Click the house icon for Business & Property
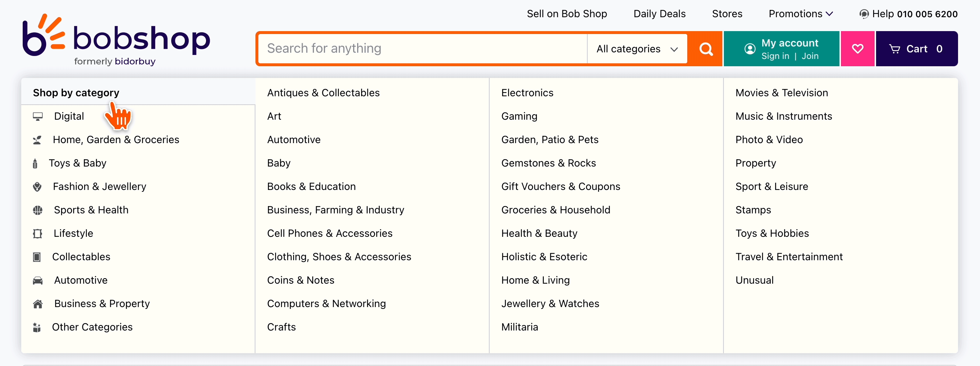The height and width of the screenshot is (366, 980). pos(38,304)
